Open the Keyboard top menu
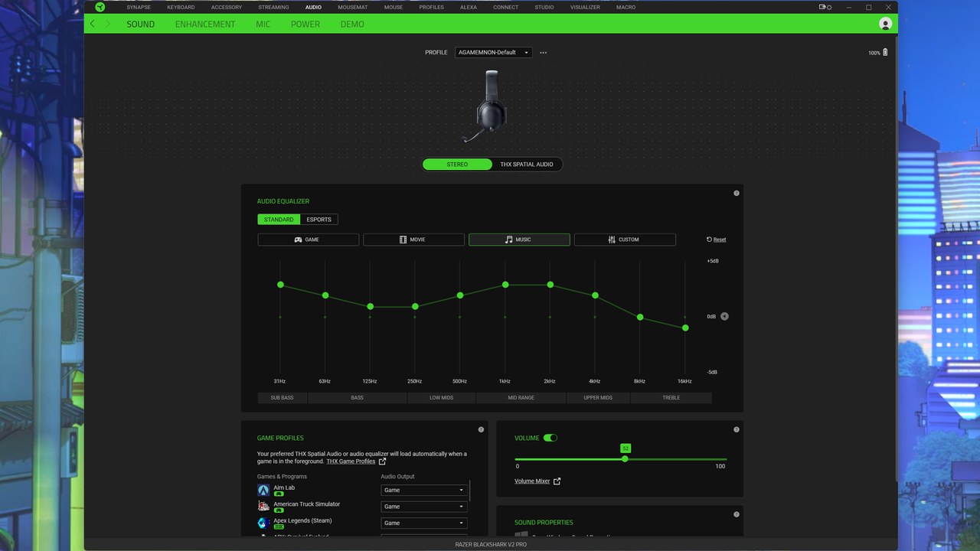 pyautogui.click(x=181, y=7)
